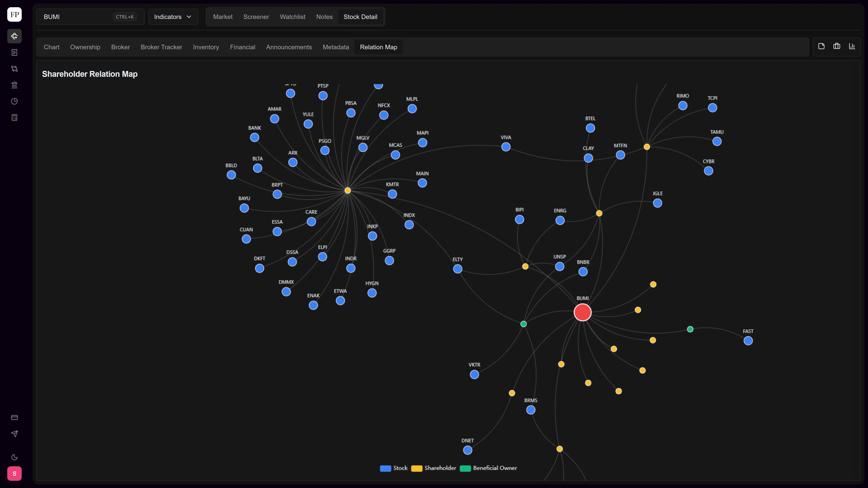Toggle Beneficial Owner legend item
This screenshot has width=868, height=488.
[x=488, y=468]
